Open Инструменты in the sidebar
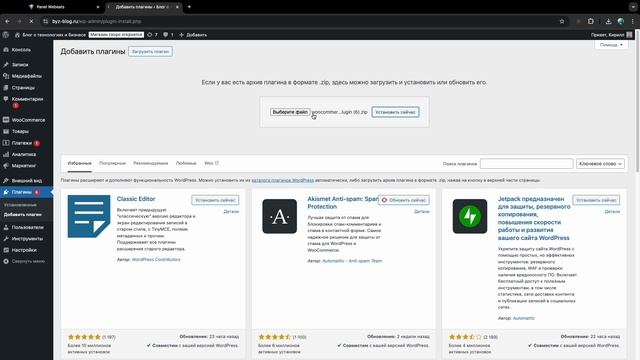This screenshot has width=640, height=360. pyautogui.click(x=27, y=239)
